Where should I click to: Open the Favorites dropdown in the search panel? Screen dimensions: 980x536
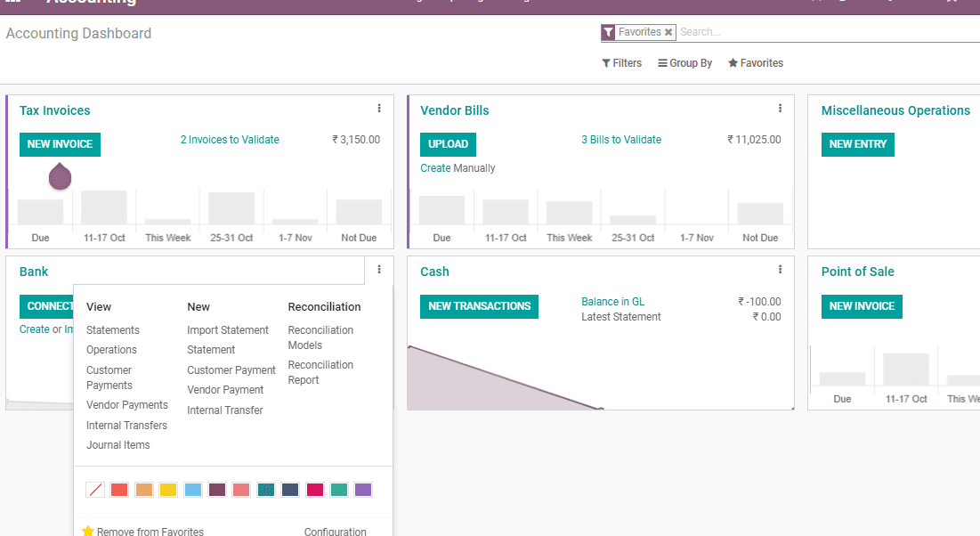[755, 62]
